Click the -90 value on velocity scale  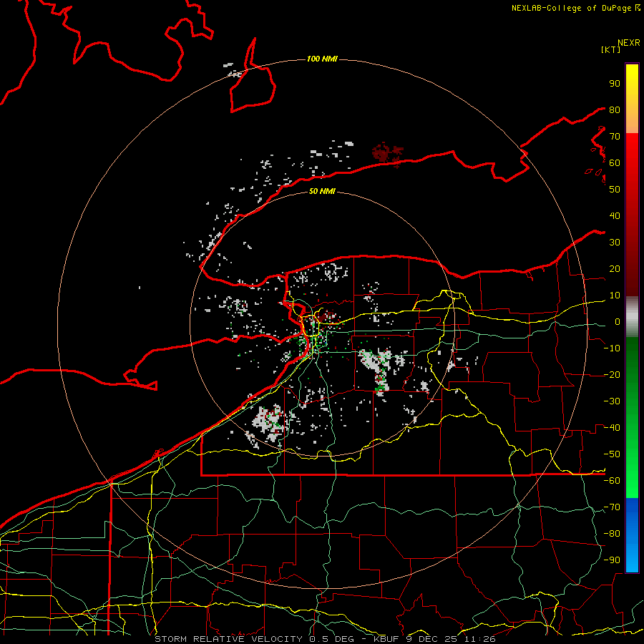pos(612,560)
